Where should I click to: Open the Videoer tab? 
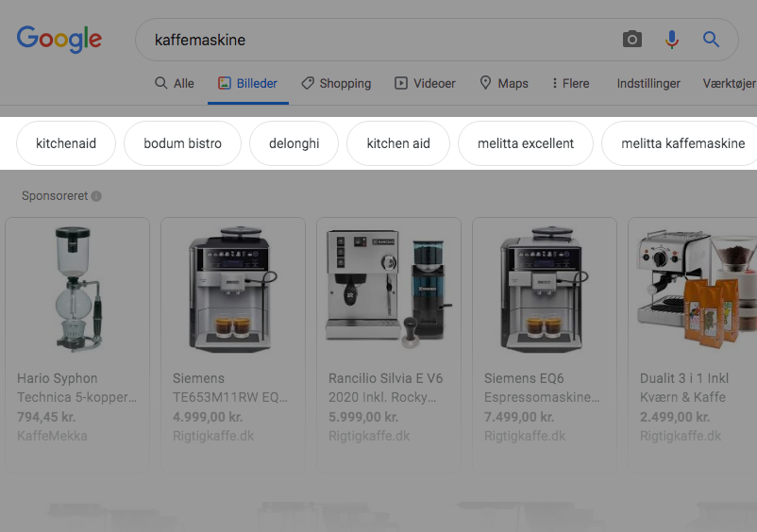(425, 83)
